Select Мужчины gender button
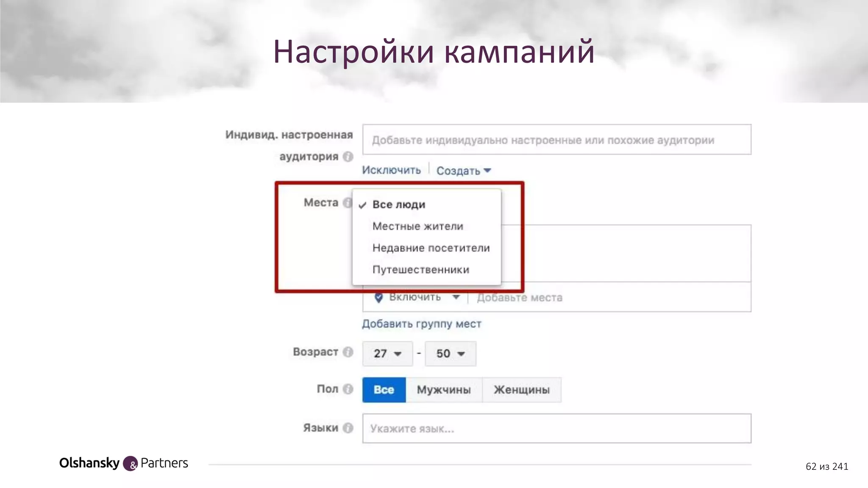 tap(444, 390)
